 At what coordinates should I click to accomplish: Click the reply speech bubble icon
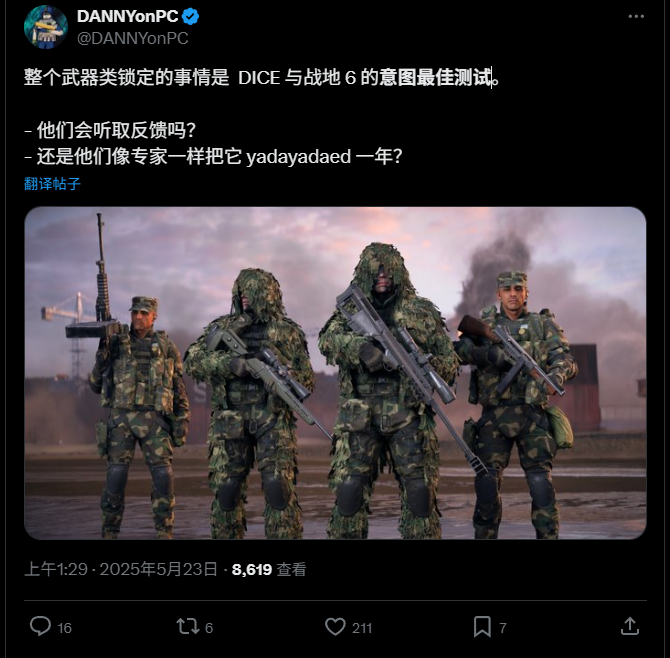pyautogui.click(x=40, y=626)
